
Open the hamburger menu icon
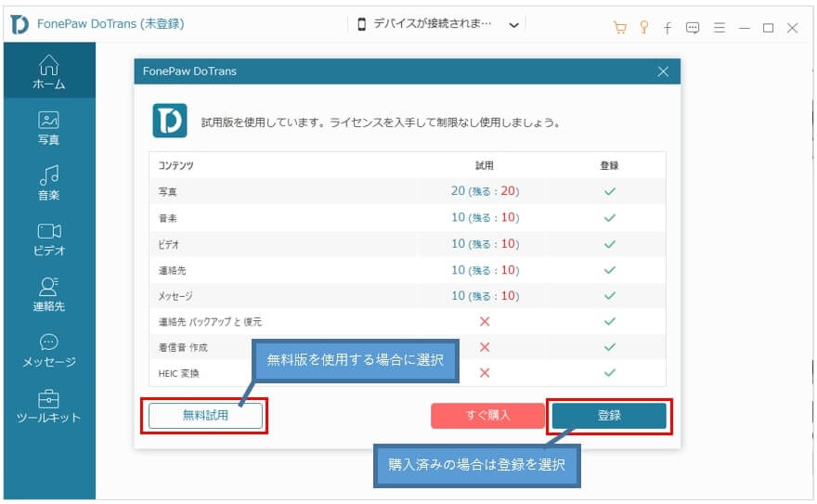(719, 27)
